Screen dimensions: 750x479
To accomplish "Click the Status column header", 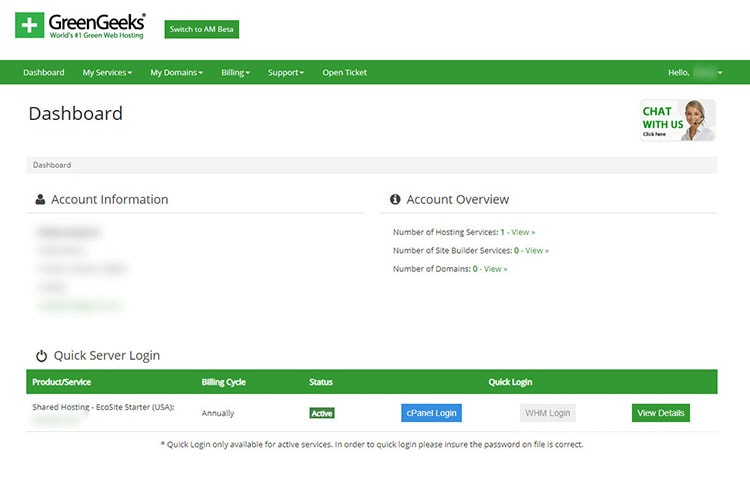I will [x=320, y=382].
